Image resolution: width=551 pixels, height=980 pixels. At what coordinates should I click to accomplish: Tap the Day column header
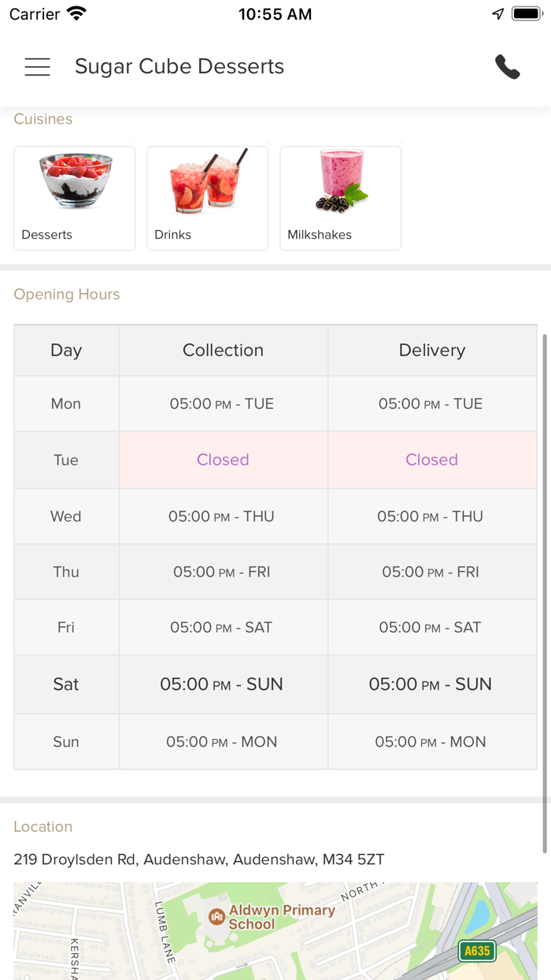pos(66,351)
